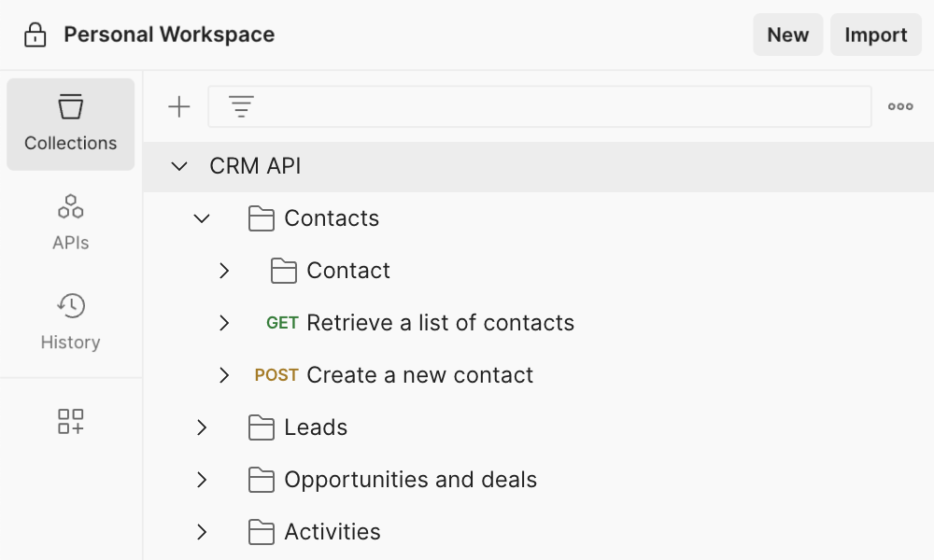The height and width of the screenshot is (560, 934).
Task: Click the filter lines icon in search
Action: (241, 106)
